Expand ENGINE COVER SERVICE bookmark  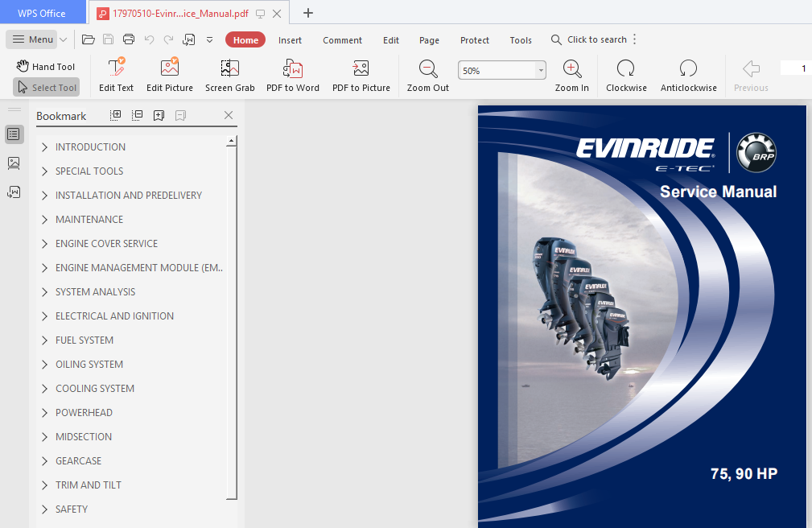coord(44,244)
